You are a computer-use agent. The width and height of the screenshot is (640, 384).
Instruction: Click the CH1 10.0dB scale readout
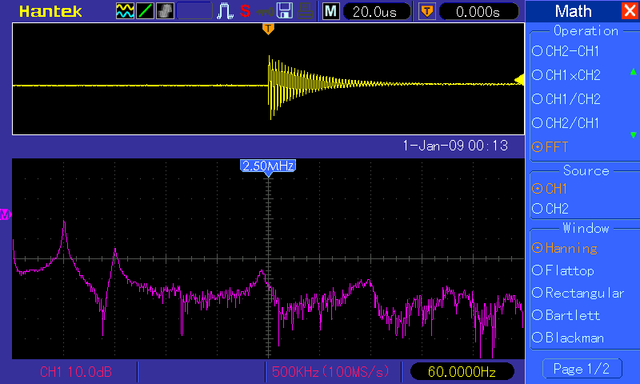click(76, 372)
